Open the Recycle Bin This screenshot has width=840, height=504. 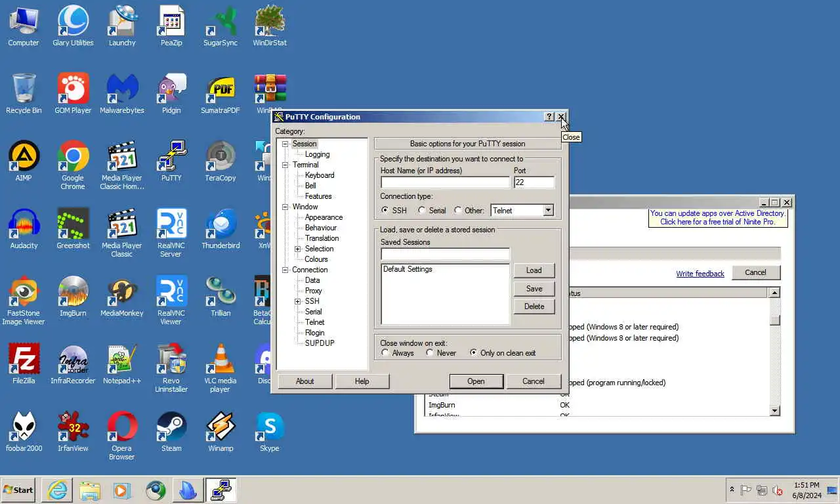coord(24,94)
